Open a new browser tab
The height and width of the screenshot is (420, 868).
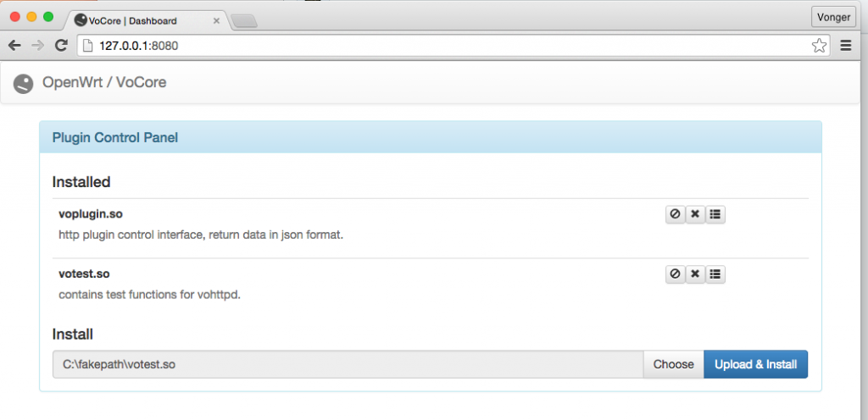pos(244,21)
